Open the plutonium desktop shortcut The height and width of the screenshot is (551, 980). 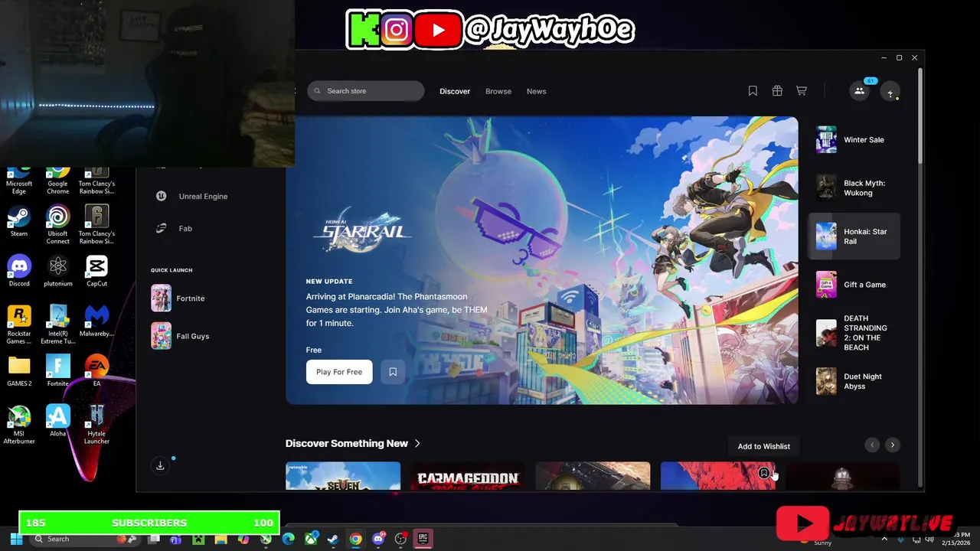click(x=58, y=271)
